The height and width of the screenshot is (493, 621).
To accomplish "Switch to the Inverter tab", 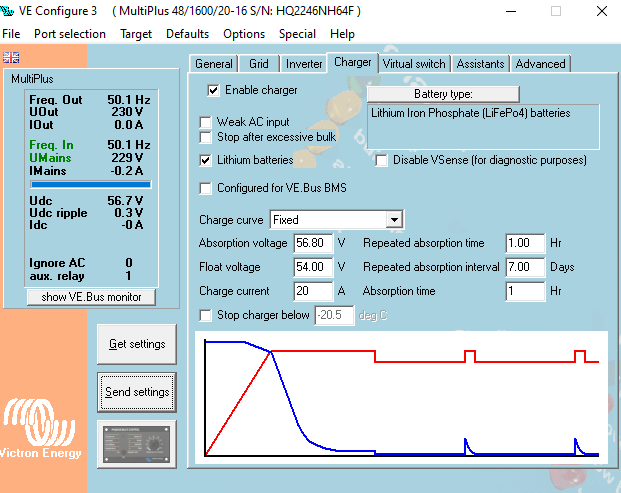I will click(304, 64).
